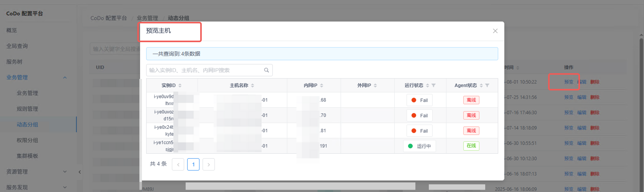Collapse the sidebar with the arrow handle
This screenshot has width=644, height=192.
click(80, 172)
